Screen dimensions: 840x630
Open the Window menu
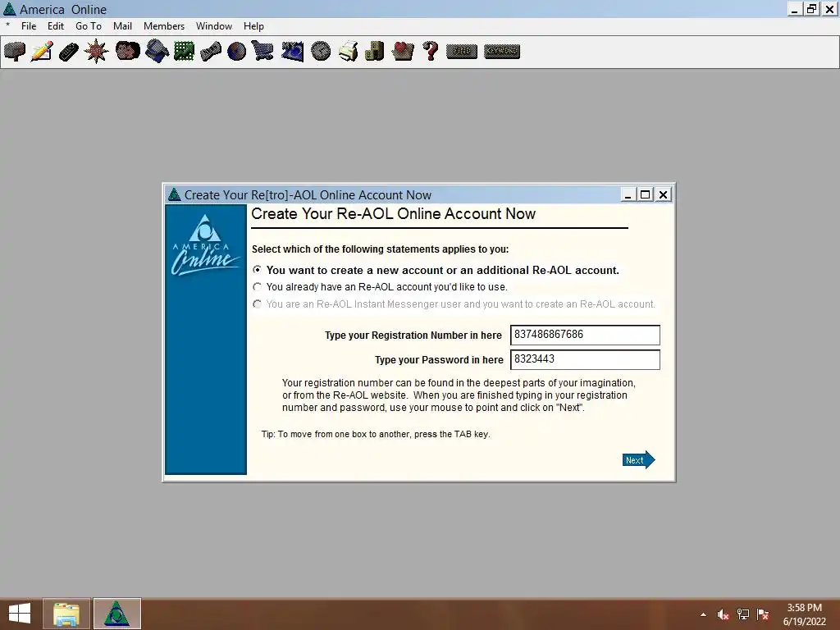[x=214, y=26]
